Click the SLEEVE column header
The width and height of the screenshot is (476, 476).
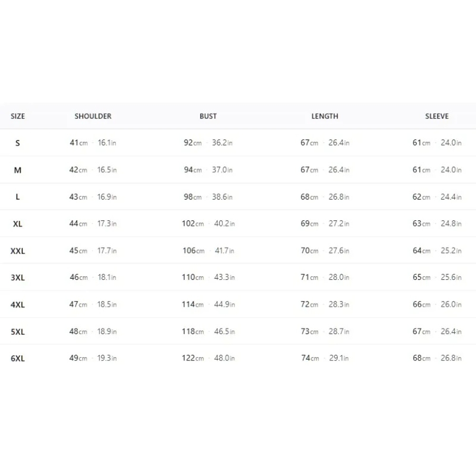pos(436,116)
